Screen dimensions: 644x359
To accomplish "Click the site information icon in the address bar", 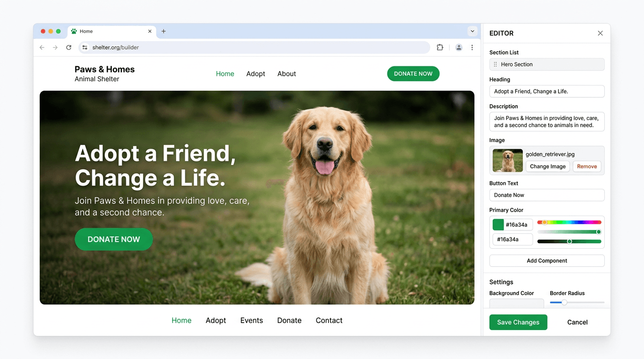I will (85, 47).
